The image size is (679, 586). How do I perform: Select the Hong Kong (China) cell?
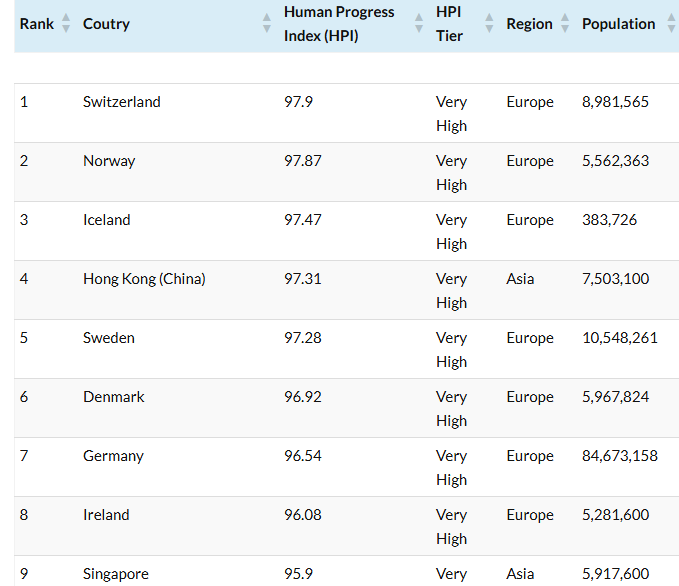(x=144, y=279)
